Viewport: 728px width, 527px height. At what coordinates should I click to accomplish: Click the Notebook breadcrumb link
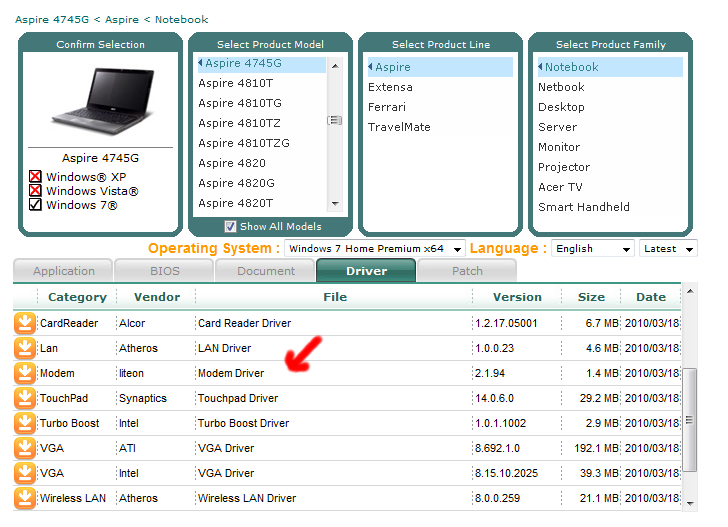182,20
